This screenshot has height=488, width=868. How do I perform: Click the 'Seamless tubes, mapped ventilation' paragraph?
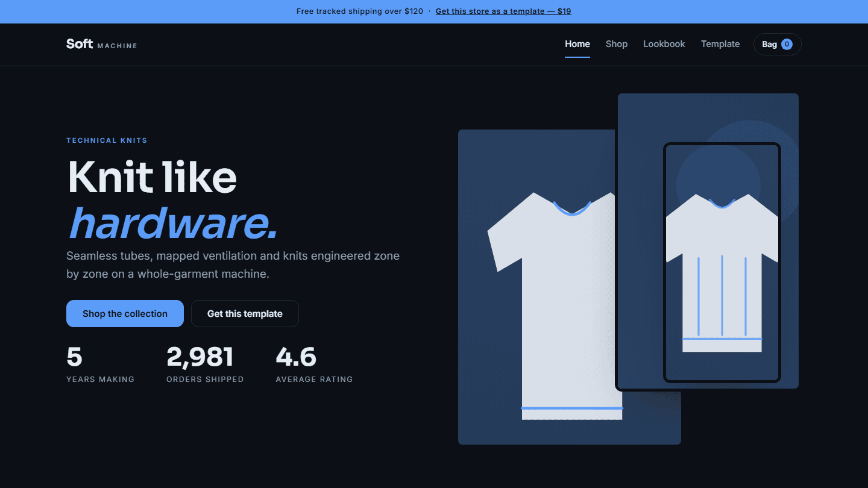[x=233, y=264]
